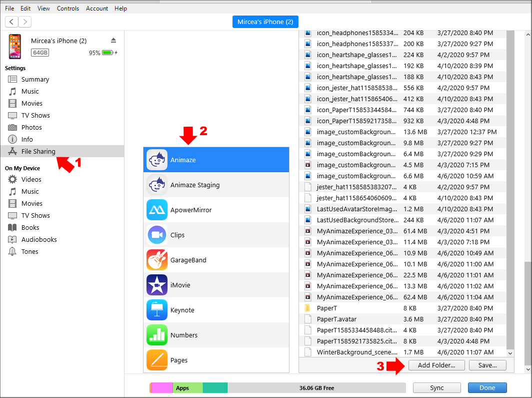Click the forward navigation arrow

[25, 22]
